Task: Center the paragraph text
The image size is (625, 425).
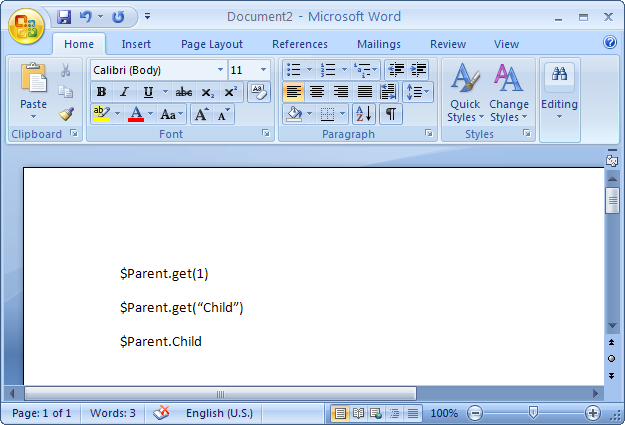Action: 317,92
